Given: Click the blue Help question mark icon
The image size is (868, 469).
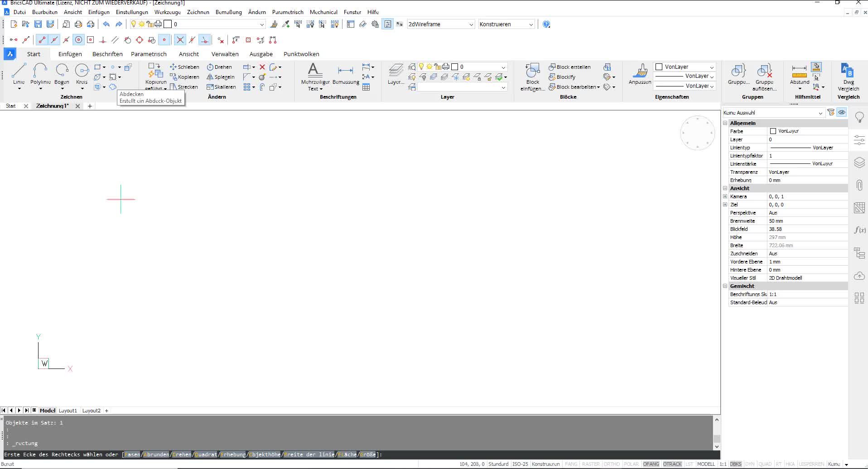Looking at the screenshot, I should (546, 24).
